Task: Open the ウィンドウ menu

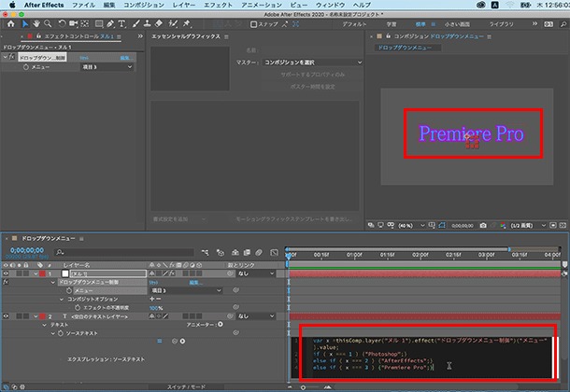Action: pos(331,5)
